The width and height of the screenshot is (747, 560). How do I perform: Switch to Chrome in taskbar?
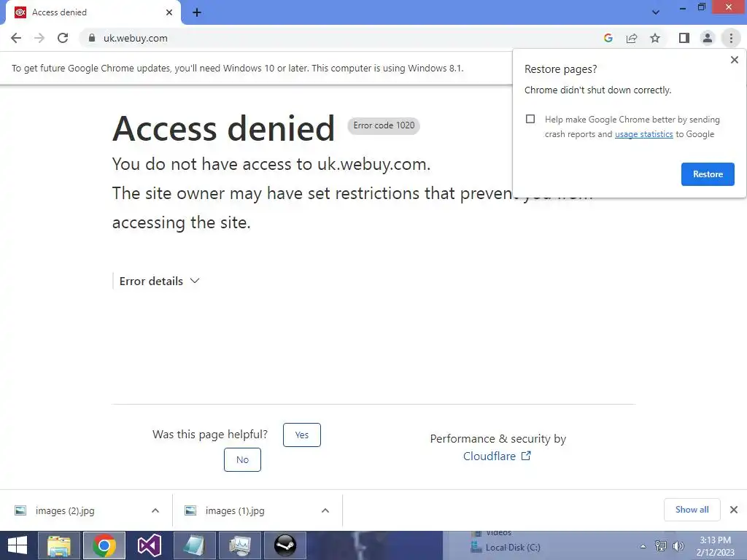pyautogui.click(x=104, y=545)
